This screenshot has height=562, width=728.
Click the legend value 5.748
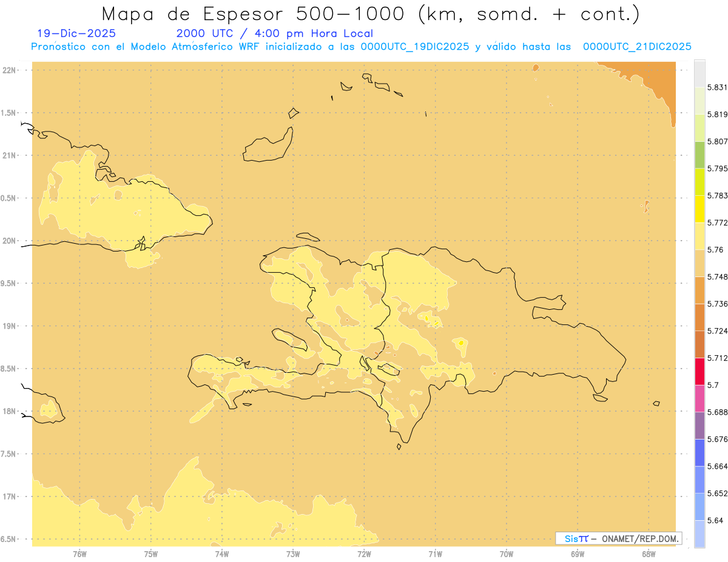pyautogui.click(x=718, y=276)
